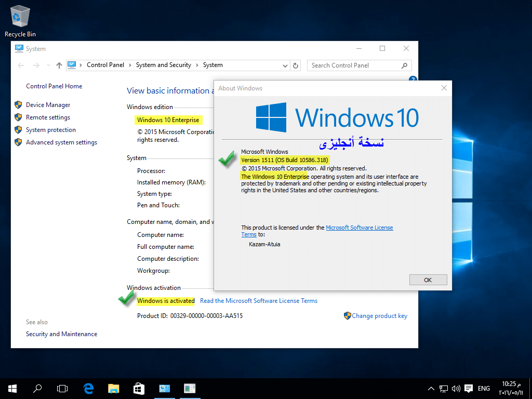Click the 'Windows is activated' status text
The height and width of the screenshot is (399, 532).
point(166,301)
